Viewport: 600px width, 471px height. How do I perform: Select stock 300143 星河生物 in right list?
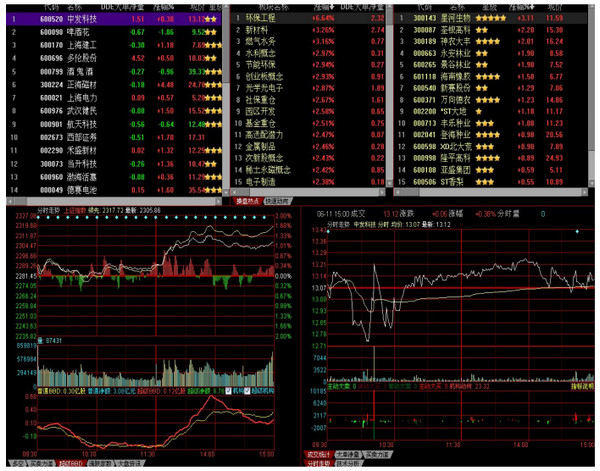[x=491, y=18]
